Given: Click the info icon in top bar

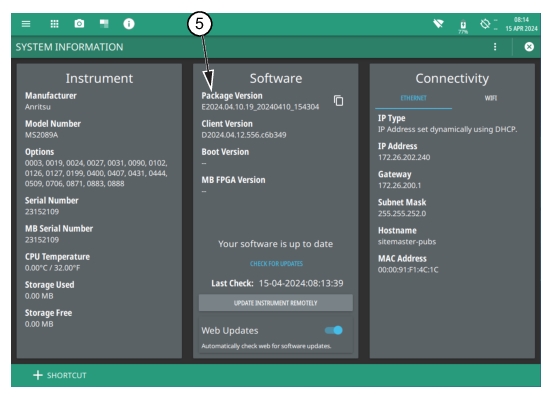Looking at the screenshot, I should pos(129,24).
